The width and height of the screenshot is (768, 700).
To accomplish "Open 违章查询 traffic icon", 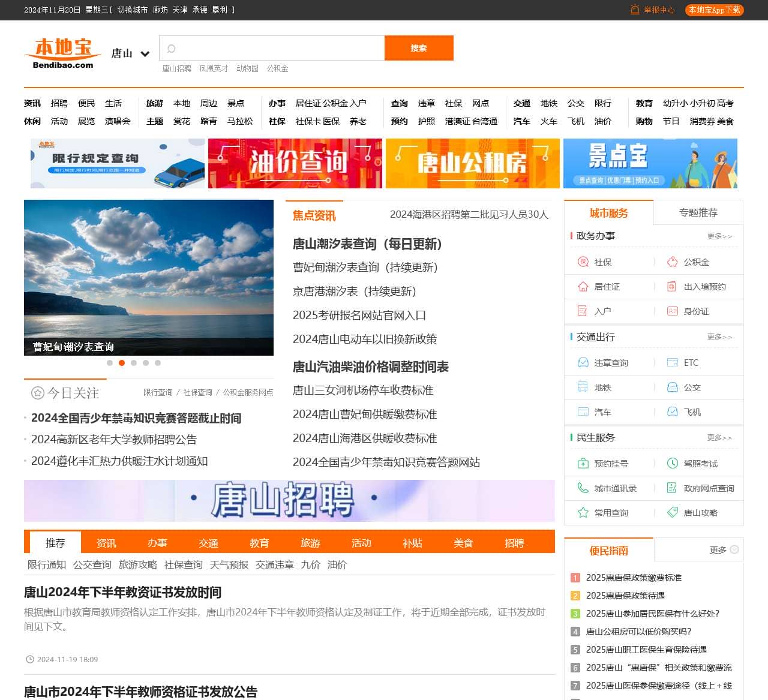I will coord(583,363).
